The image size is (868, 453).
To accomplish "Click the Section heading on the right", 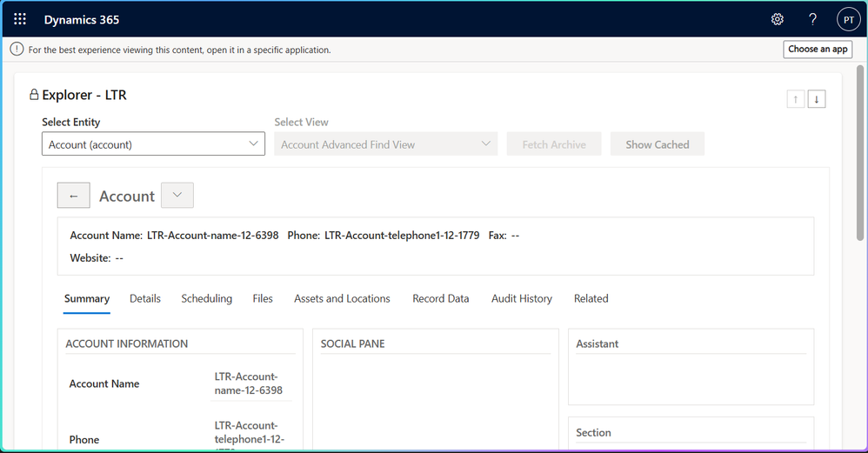I will pyautogui.click(x=593, y=432).
